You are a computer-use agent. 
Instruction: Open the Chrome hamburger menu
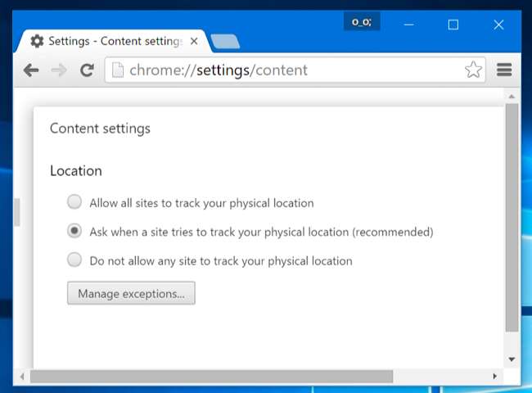(x=504, y=70)
